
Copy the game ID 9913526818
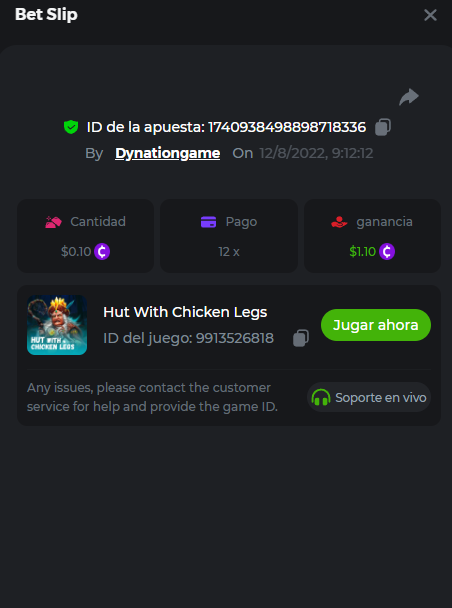[x=301, y=338]
